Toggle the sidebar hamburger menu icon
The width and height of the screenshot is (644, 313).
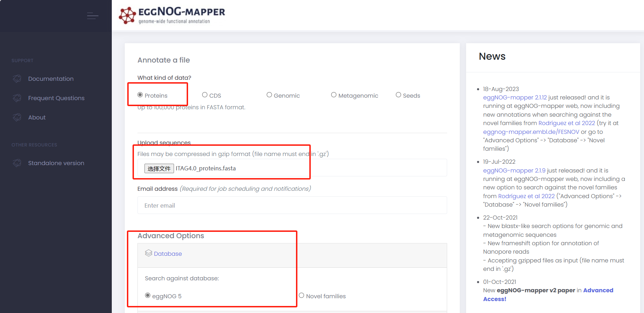pyautogui.click(x=92, y=16)
